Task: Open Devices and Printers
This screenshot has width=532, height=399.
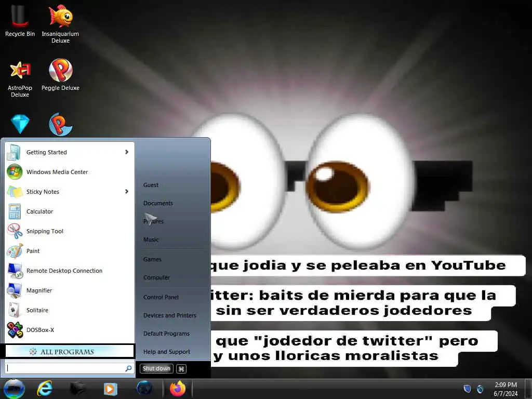Action: (170, 315)
